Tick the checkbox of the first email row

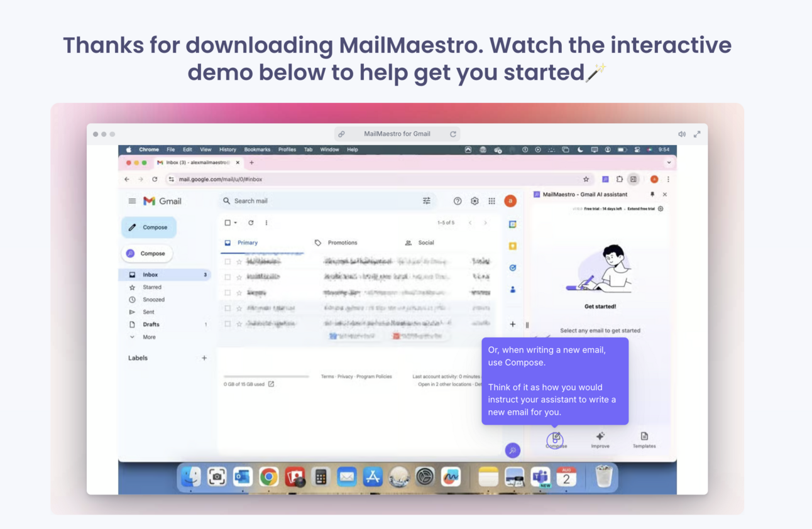(228, 261)
